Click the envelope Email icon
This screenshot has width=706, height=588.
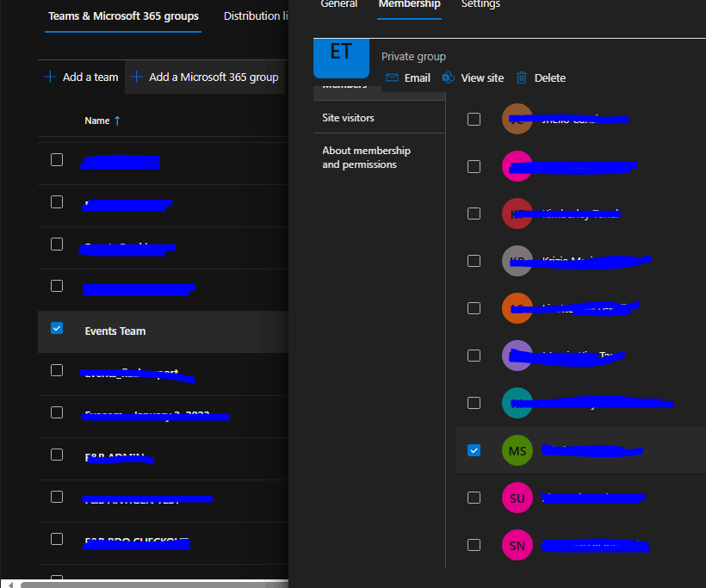point(392,77)
